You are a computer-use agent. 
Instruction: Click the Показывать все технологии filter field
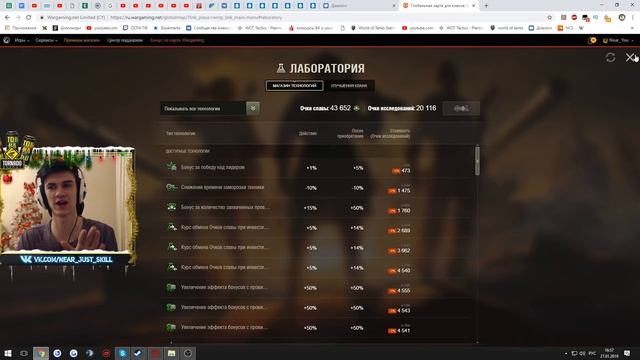pyautogui.click(x=203, y=109)
